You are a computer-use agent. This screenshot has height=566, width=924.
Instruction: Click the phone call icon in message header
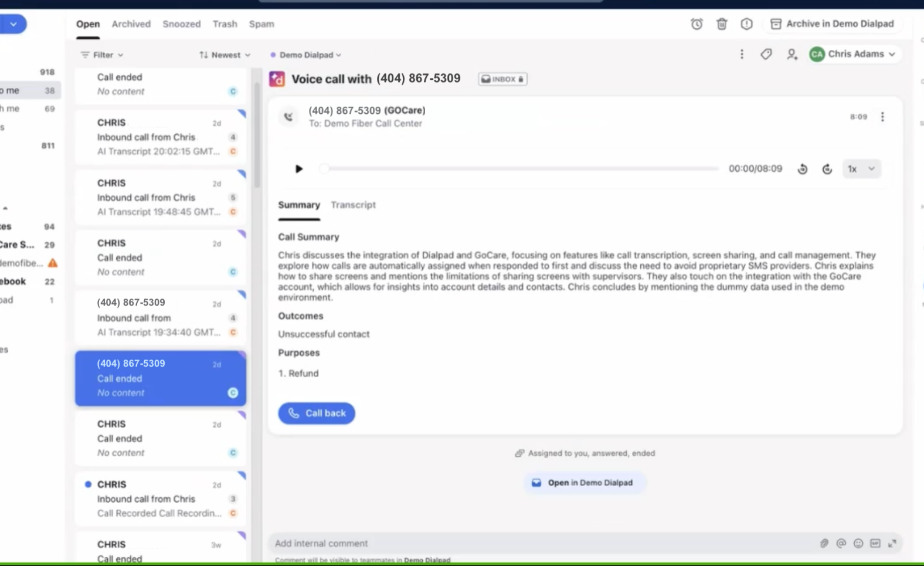(x=288, y=117)
